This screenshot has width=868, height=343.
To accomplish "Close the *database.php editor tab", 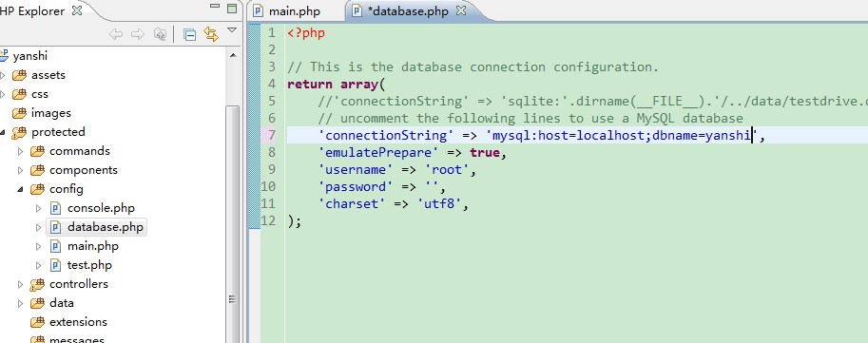I will click(460, 10).
